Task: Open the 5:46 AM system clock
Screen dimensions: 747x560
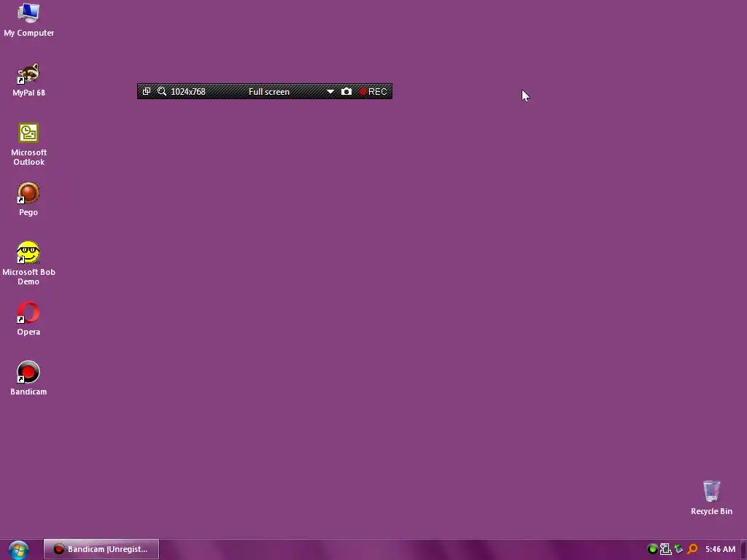Action: point(720,549)
